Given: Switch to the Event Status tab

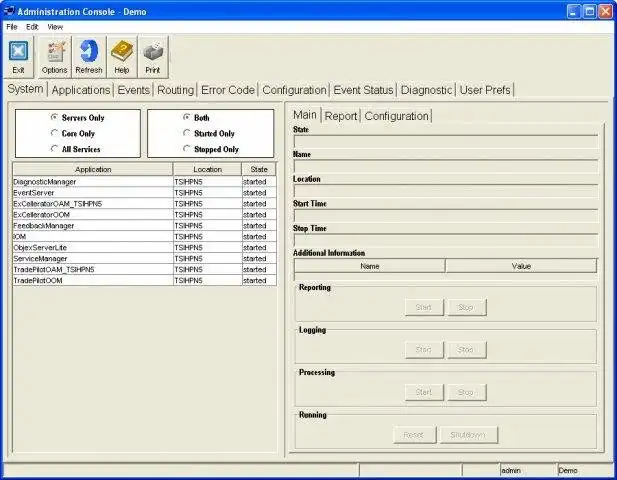Looking at the screenshot, I should pos(363,90).
